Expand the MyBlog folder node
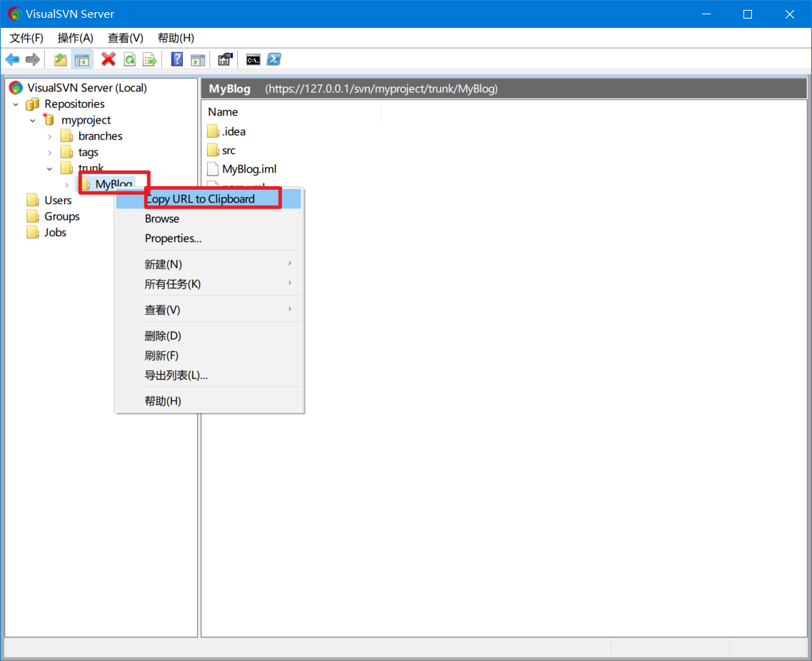This screenshot has height=661, width=812. [x=67, y=185]
